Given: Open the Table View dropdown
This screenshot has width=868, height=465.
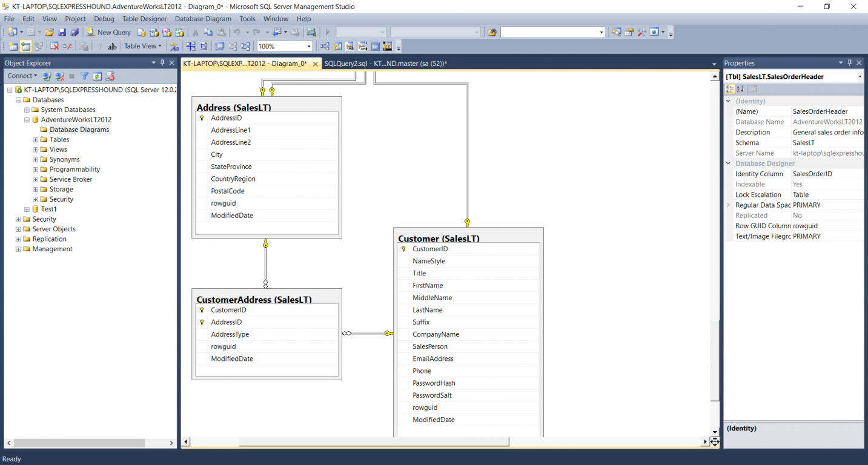Looking at the screenshot, I should pyautogui.click(x=143, y=46).
